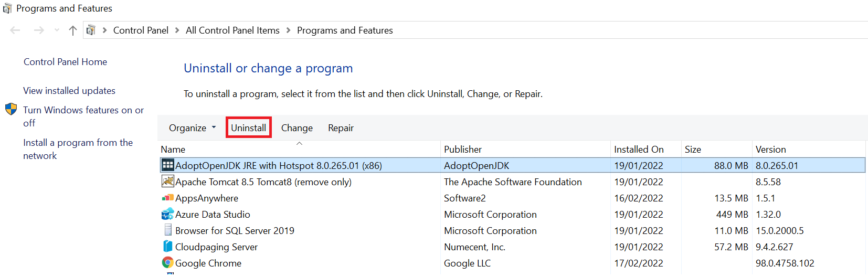
Task: Click the Azure Data Studio icon
Action: pos(167,214)
